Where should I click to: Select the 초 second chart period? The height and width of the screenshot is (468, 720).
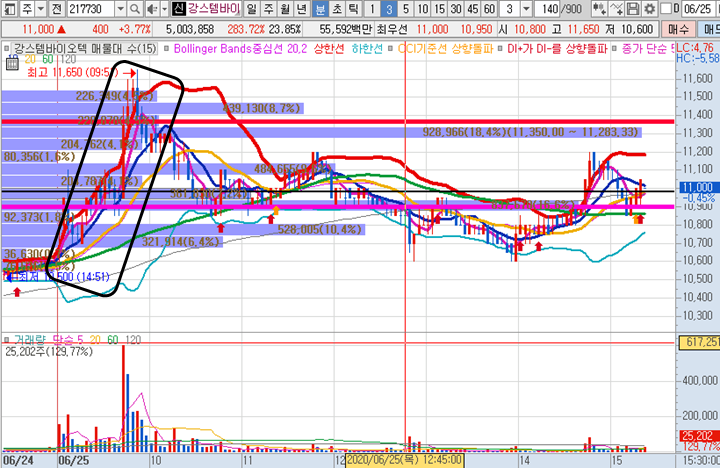point(337,9)
